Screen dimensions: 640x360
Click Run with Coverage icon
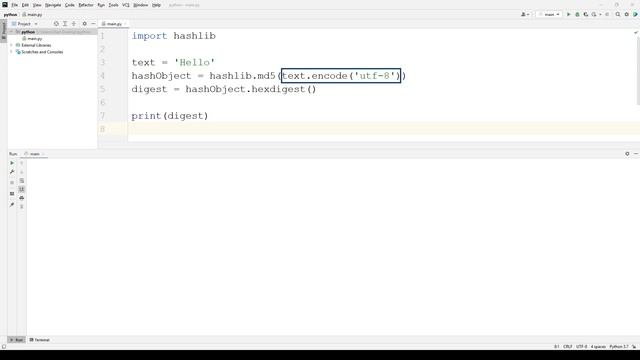(586, 14)
